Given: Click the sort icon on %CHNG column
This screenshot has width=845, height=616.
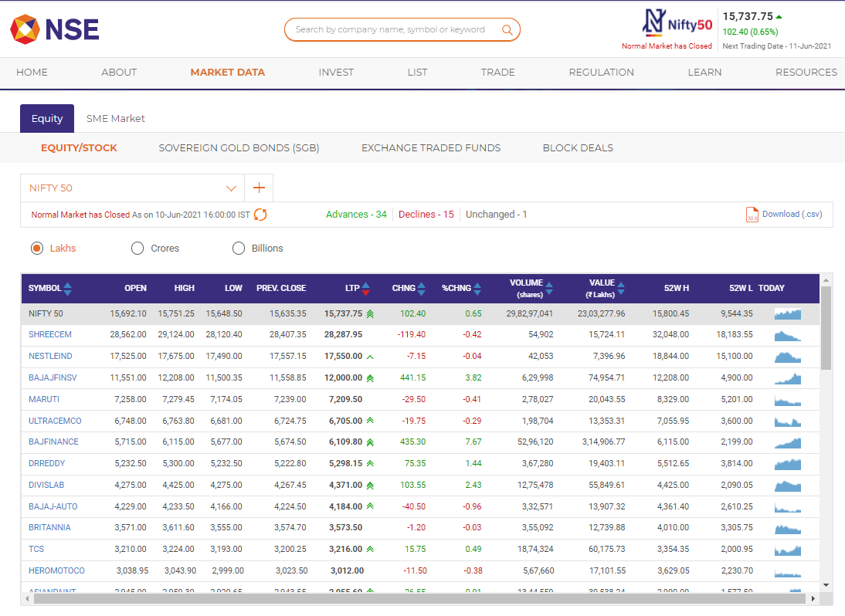Looking at the screenshot, I should coord(478,288).
